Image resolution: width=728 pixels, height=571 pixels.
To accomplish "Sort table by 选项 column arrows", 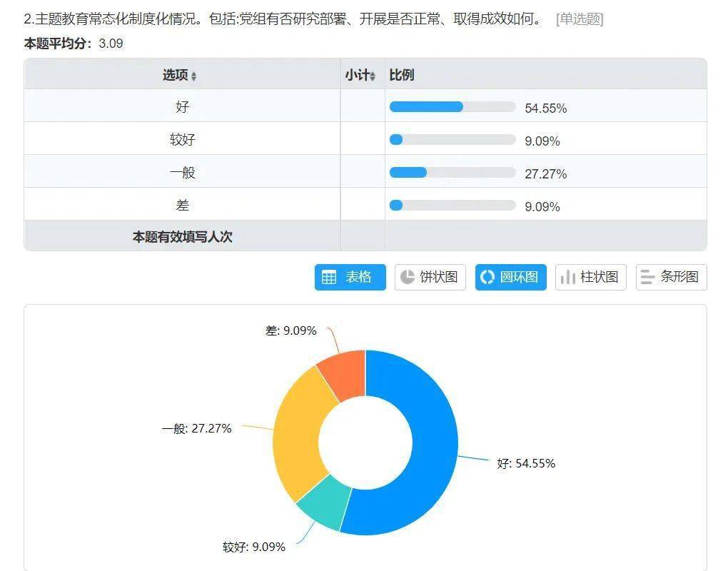I will pyautogui.click(x=193, y=76).
